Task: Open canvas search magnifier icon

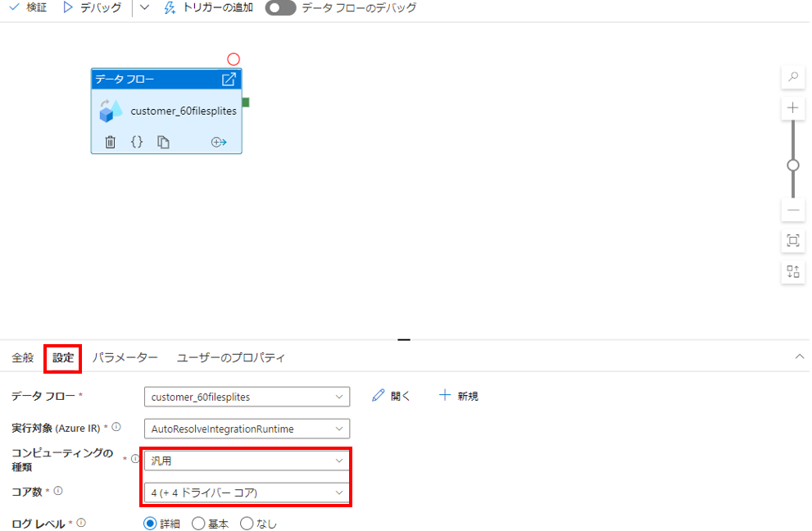Action: coord(793,77)
